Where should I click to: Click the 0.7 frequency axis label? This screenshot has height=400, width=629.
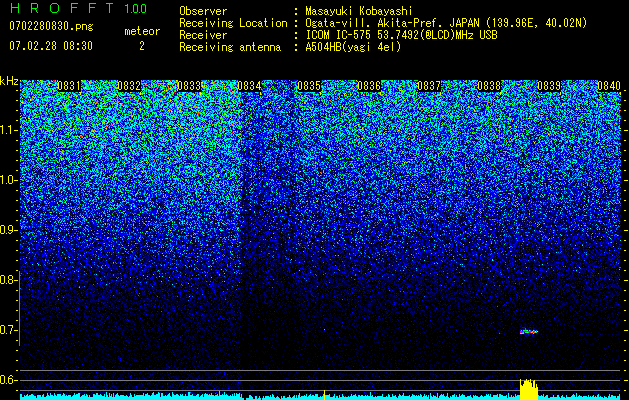[8, 331]
